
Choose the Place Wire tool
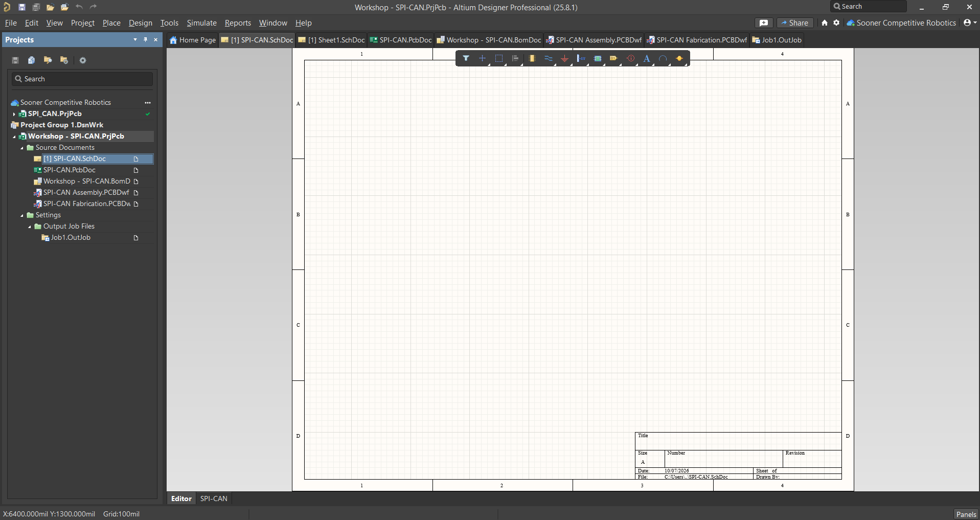pos(549,58)
